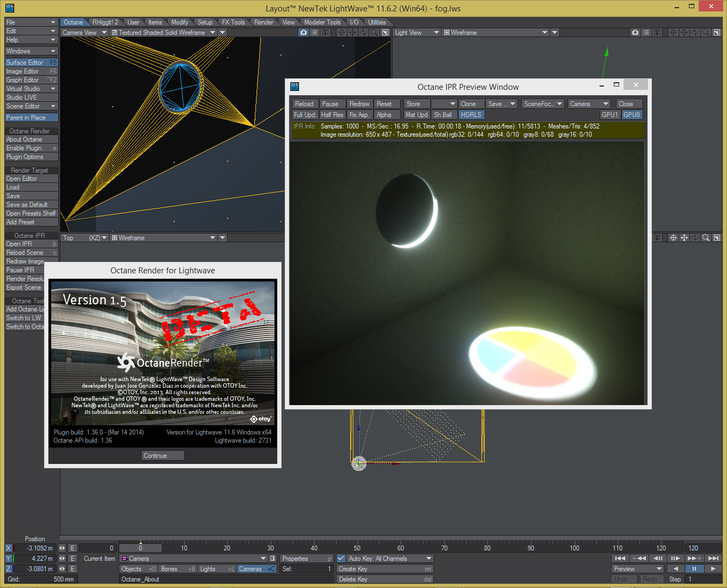
Task: Disable GPU0 for IPR rendering
Action: pyautogui.click(x=632, y=115)
